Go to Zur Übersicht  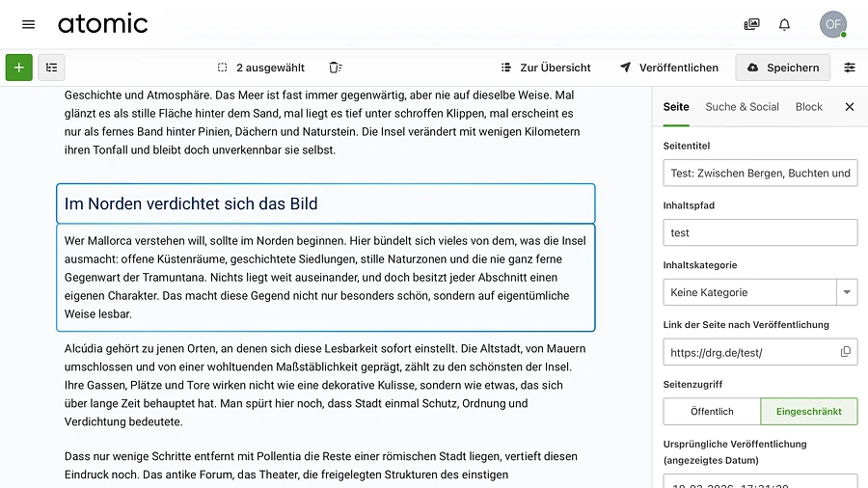click(x=546, y=68)
